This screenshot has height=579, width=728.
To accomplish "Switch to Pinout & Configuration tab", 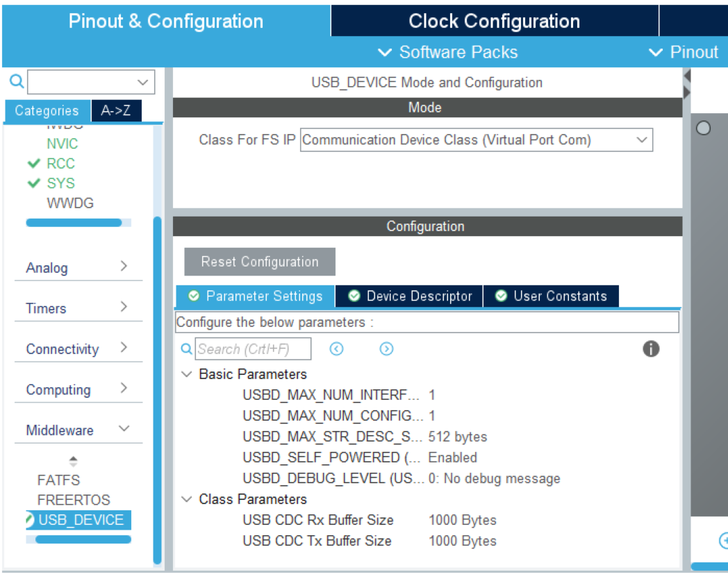I will 166,21.
